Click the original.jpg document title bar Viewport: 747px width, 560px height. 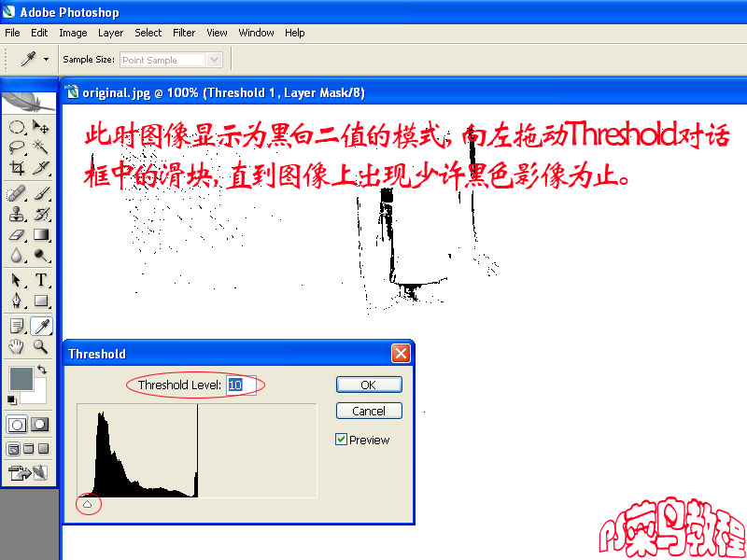[x=404, y=91]
